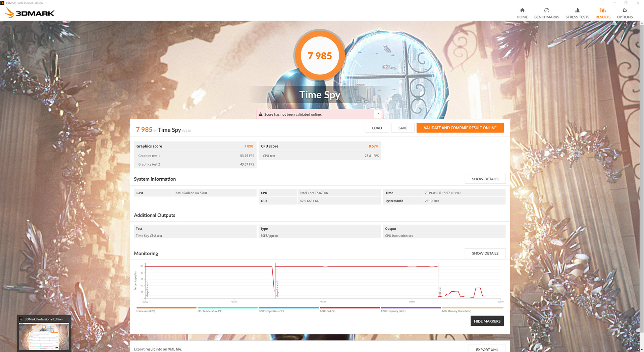Show details for System information

pos(485,179)
